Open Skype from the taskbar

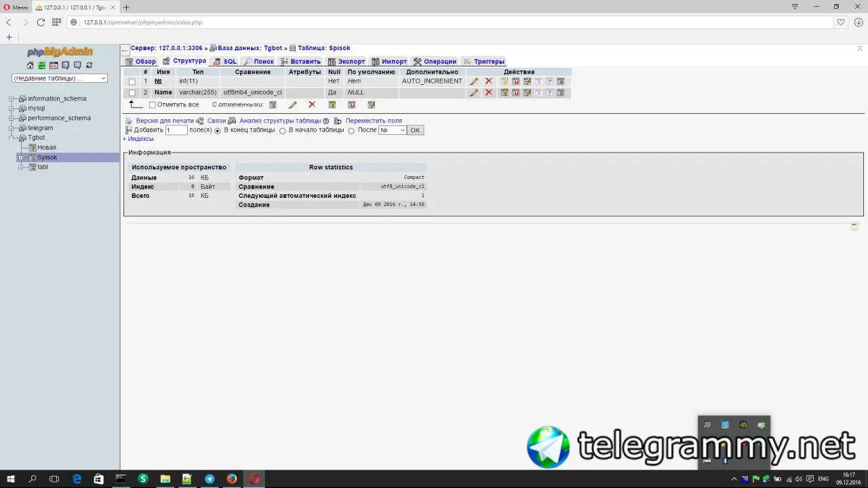(x=143, y=479)
